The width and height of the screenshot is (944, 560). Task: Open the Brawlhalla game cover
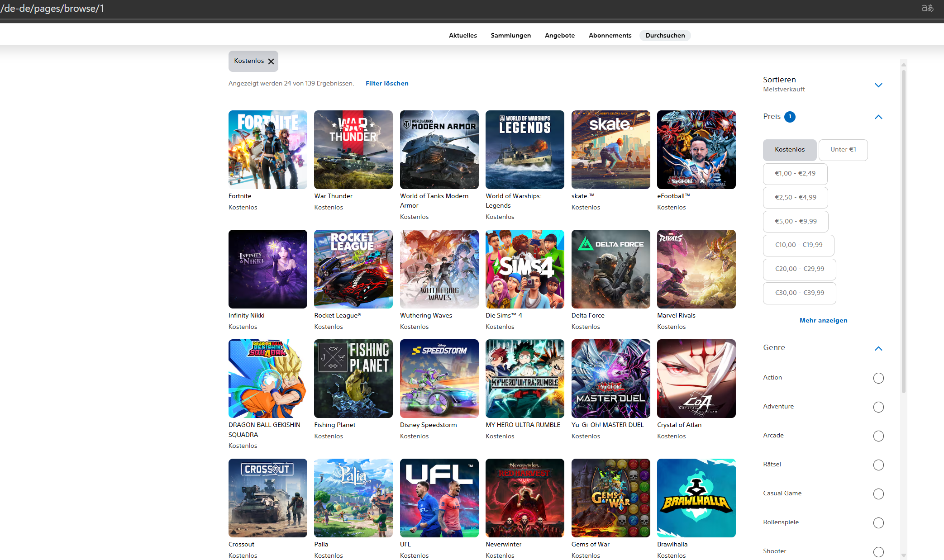pyautogui.click(x=696, y=498)
